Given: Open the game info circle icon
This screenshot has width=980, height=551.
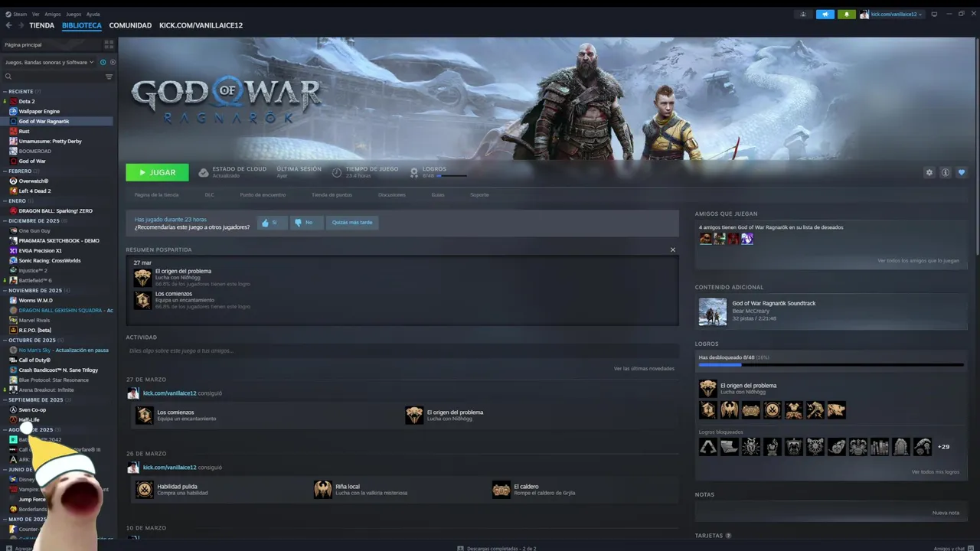Looking at the screenshot, I should click(946, 172).
